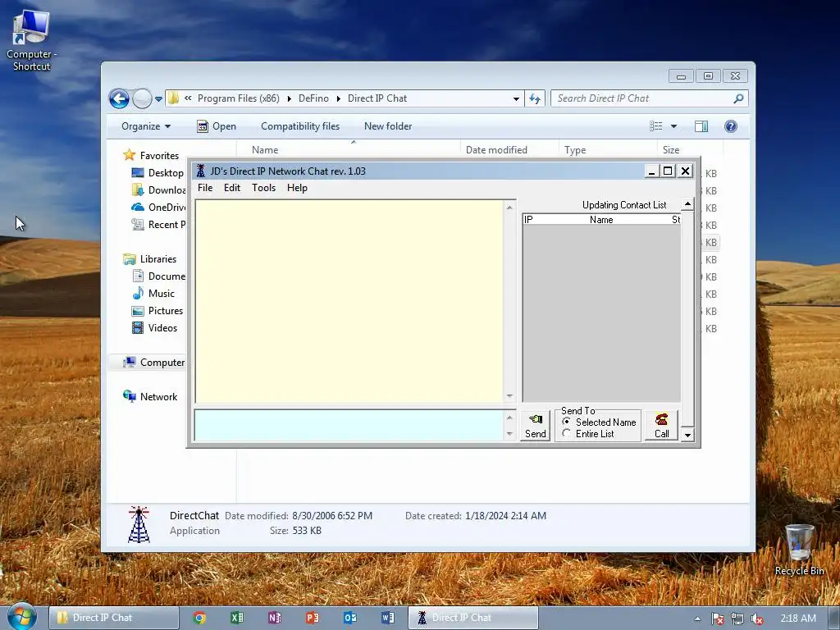The height and width of the screenshot is (630, 840).
Task: Click the muted volume tray icon
Action: pos(757,619)
